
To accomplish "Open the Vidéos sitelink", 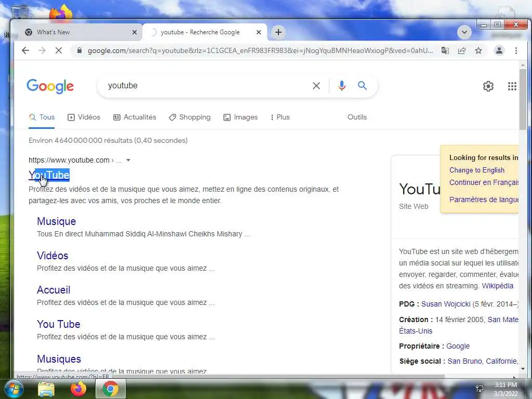I will (x=52, y=256).
